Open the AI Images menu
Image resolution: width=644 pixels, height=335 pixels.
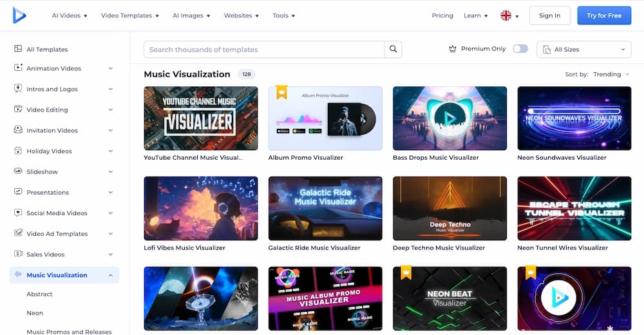click(191, 15)
